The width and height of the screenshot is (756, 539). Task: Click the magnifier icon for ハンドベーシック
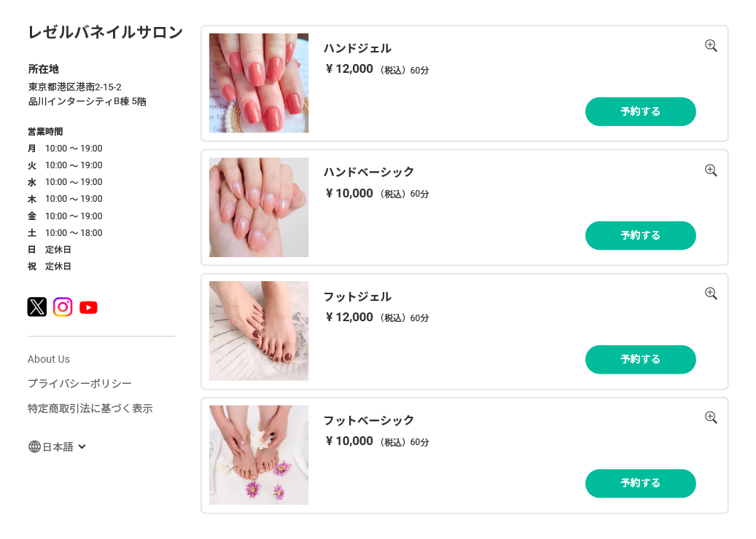point(711,170)
